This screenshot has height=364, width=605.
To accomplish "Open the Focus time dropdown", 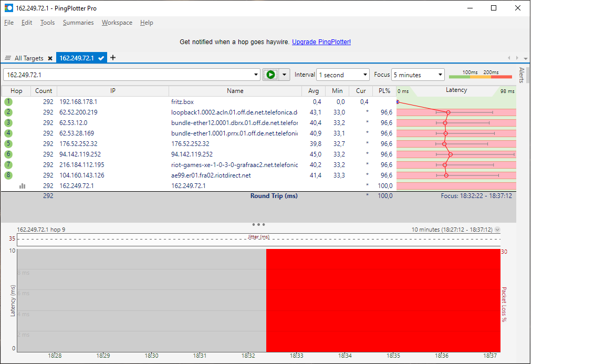I will click(440, 75).
